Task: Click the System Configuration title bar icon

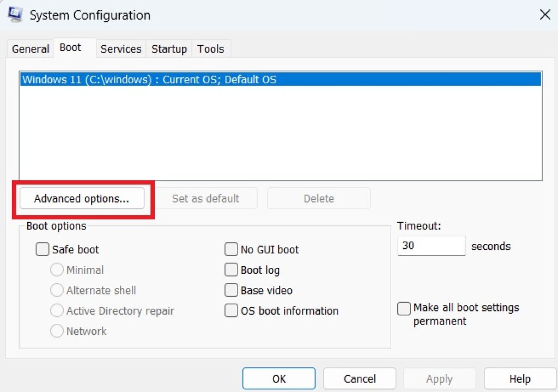Action: (x=15, y=15)
